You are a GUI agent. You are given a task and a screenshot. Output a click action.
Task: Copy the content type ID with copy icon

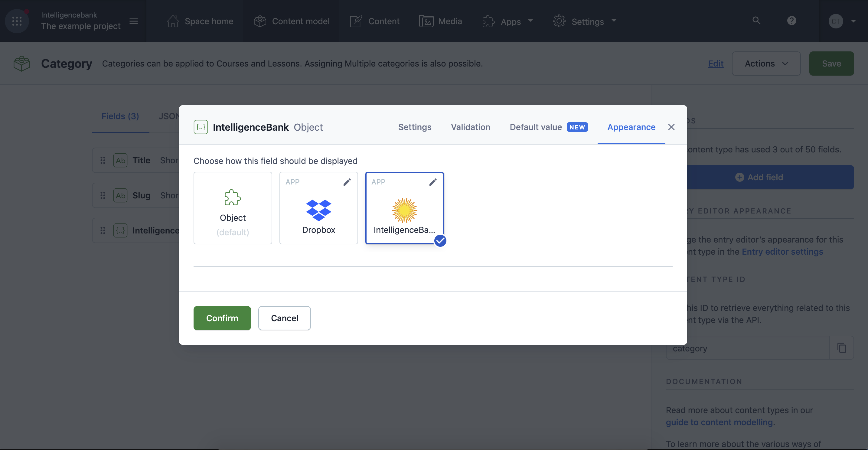[841, 348]
